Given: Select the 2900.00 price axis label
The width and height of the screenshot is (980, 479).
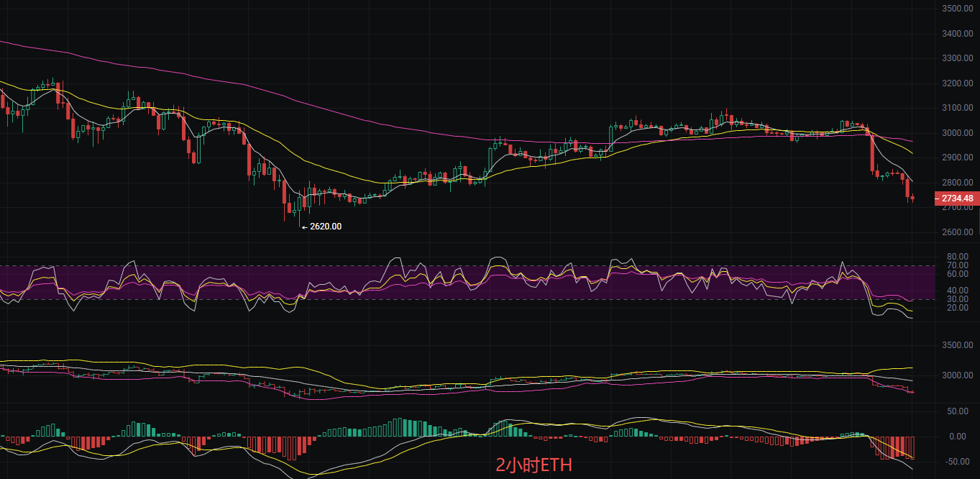Looking at the screenshot, I should click(x=956, y=158).
